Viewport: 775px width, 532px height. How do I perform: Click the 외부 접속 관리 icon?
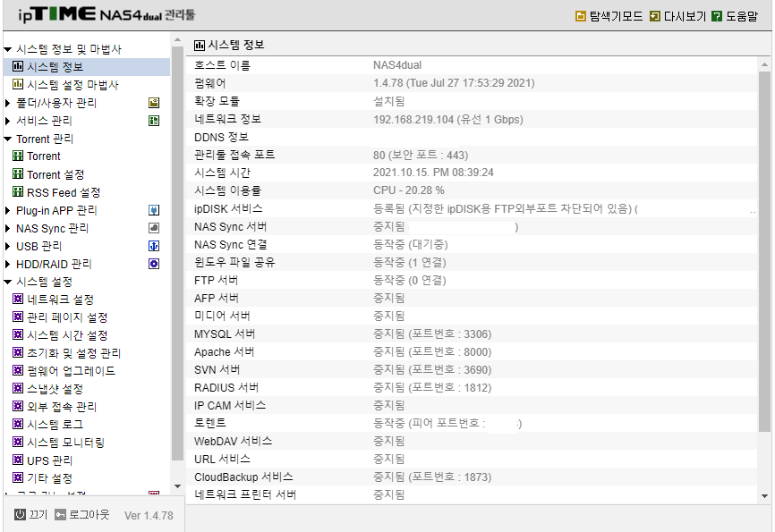point(18,406)
